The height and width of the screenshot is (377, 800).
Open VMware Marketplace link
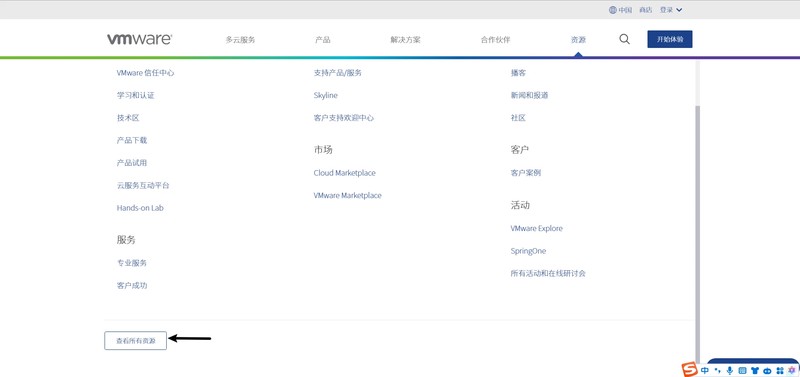pos(347,195)
